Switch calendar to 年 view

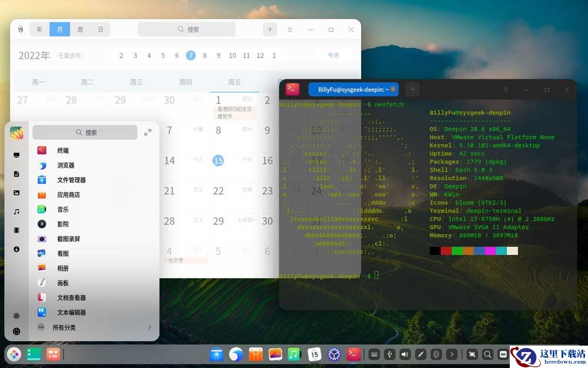[x=39, y=29]
